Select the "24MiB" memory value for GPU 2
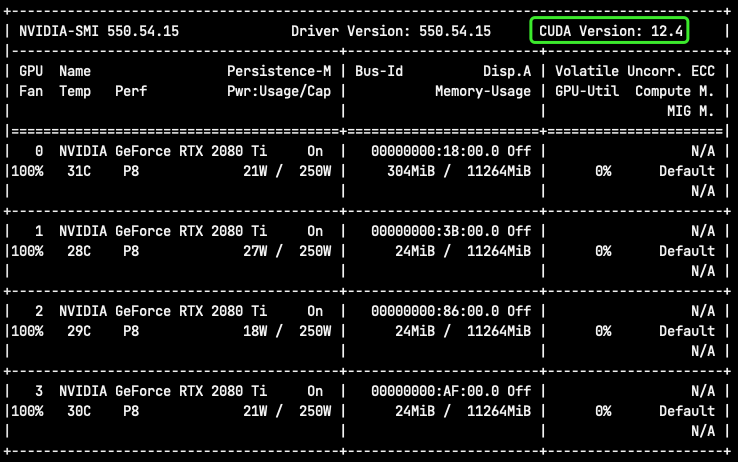 coord(415,331)
